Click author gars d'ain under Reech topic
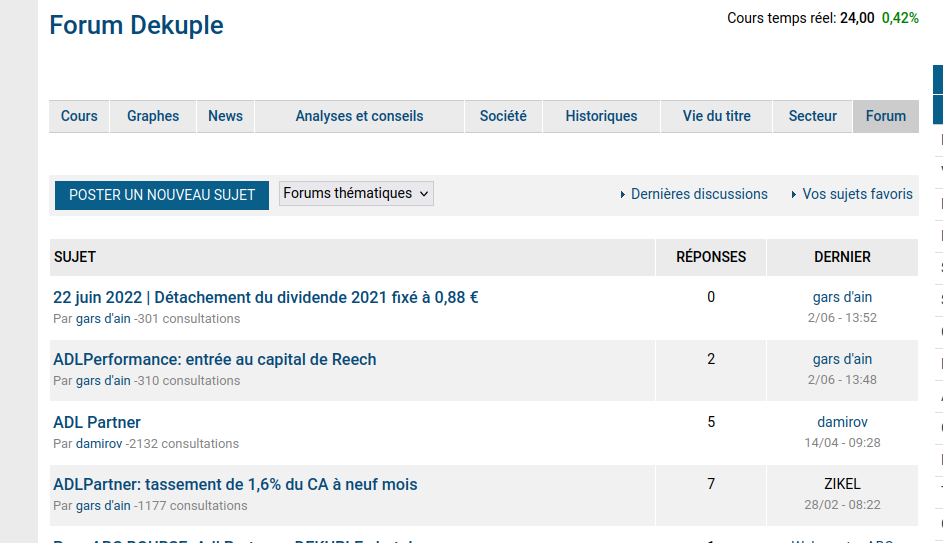The image size is (943, 543). coord(103,381)
